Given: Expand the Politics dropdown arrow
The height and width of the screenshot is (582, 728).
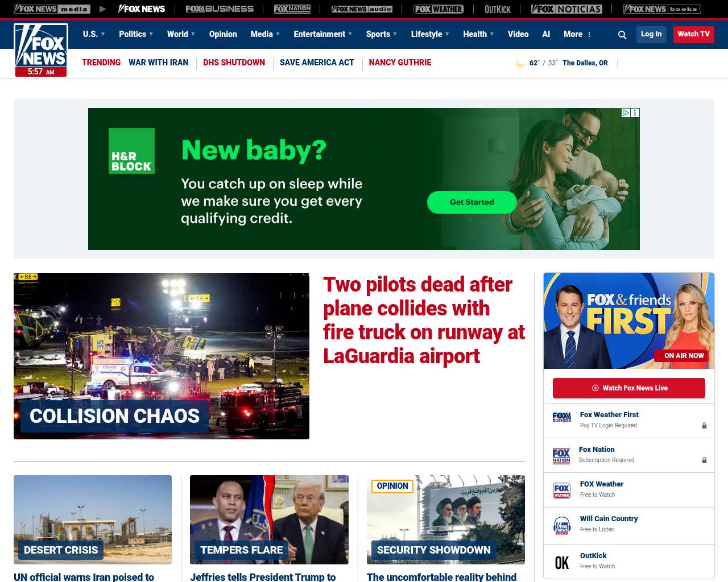Looking at the screenshot, I should [151, 34].
